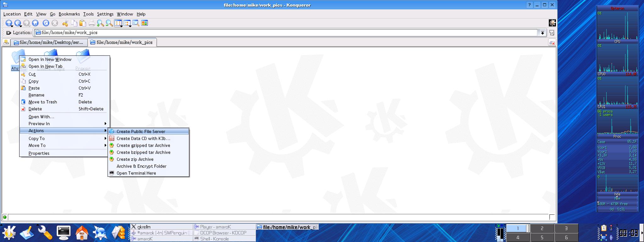Screen dimensions: 644x242
Task: Click the status bar text field
Action: point(278,217)
